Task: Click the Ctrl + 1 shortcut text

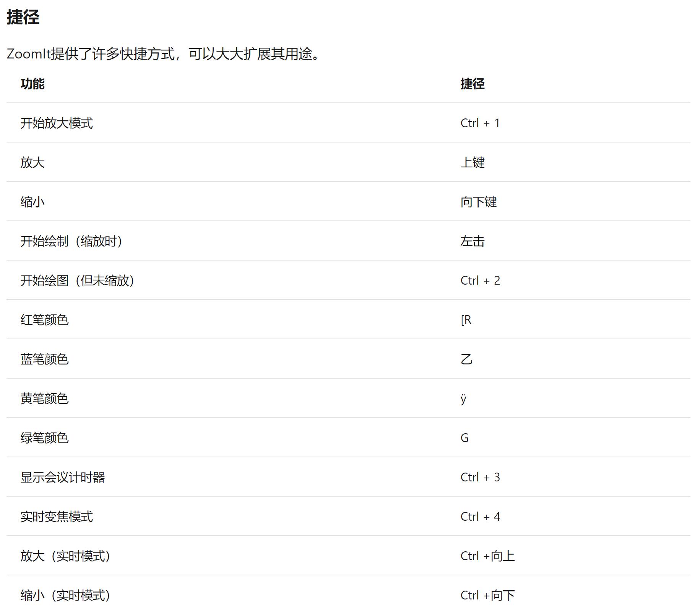Action: pos(480,123)
